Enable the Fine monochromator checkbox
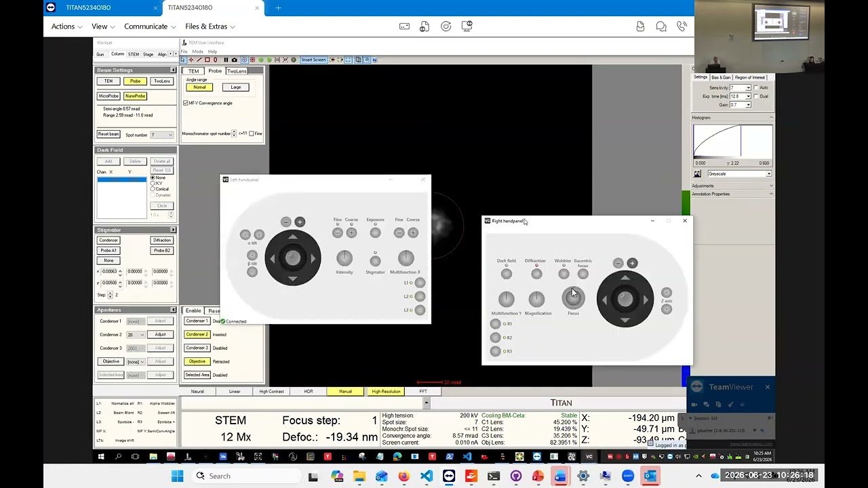This screenshot has height=488, width=868. pos(252,134)
